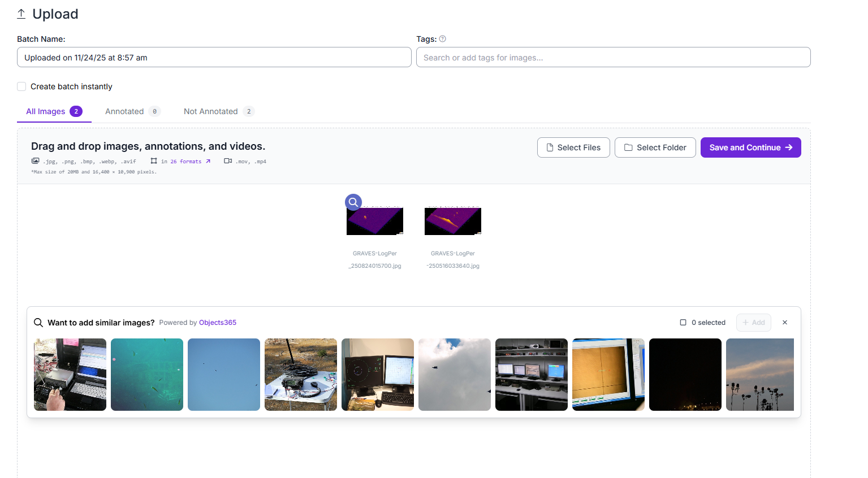The width and height of the screenshot is (868, 478).
Task: Pick the teal underwater similar image
Action: (x=147, y=375)
